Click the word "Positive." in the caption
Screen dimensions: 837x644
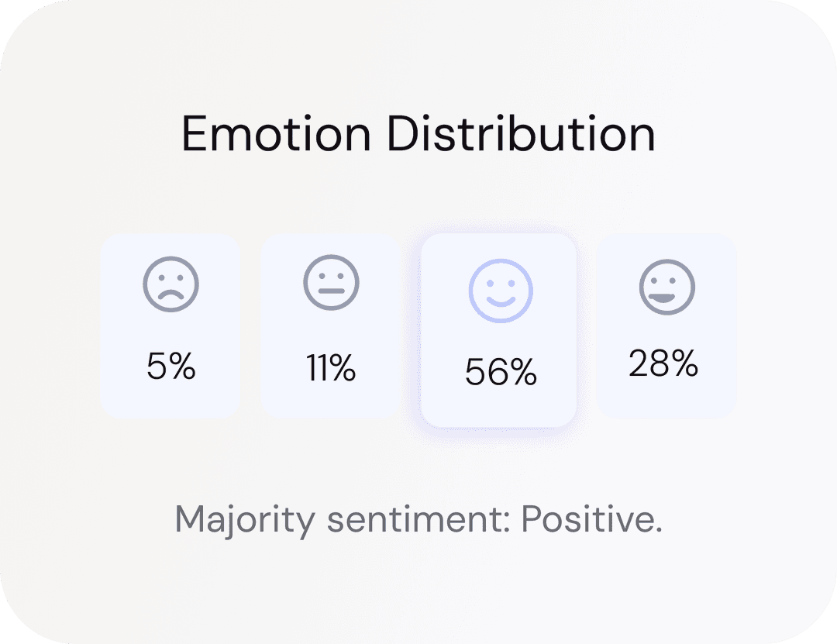591,518
